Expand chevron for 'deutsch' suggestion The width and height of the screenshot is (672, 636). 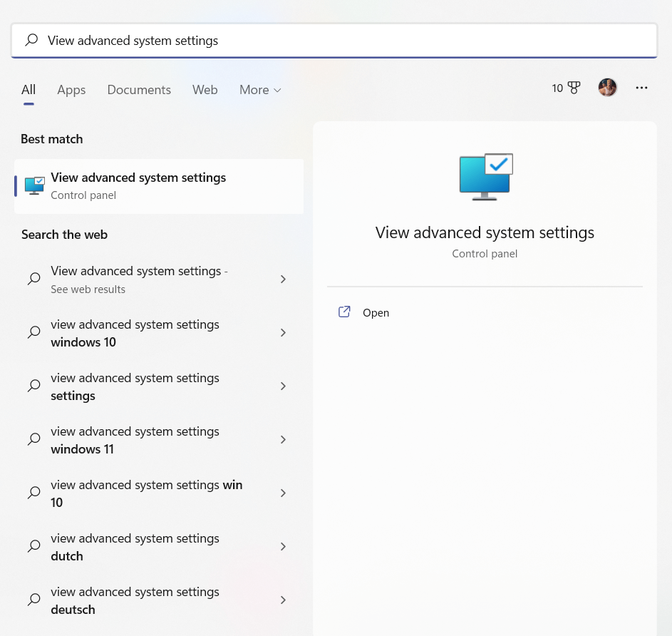283,600
